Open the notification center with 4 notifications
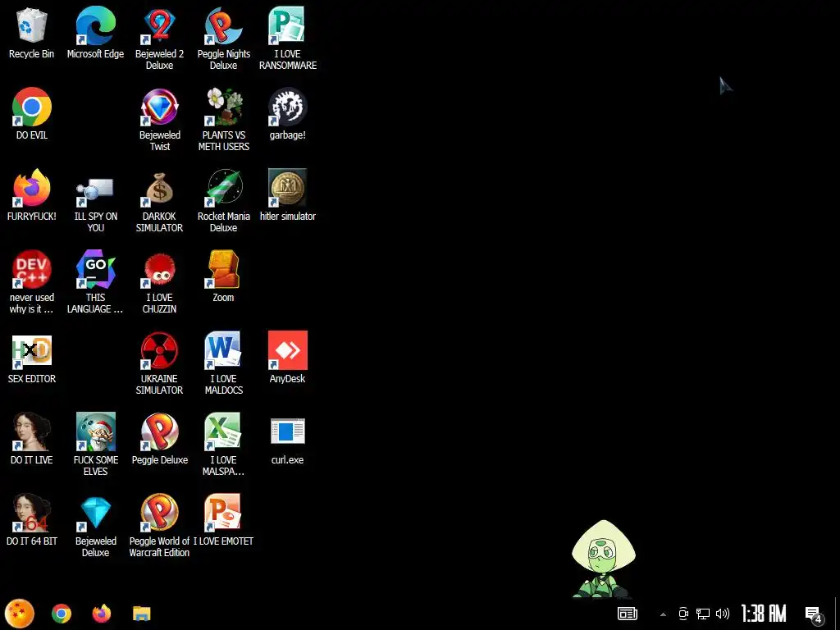 point(814,615)
